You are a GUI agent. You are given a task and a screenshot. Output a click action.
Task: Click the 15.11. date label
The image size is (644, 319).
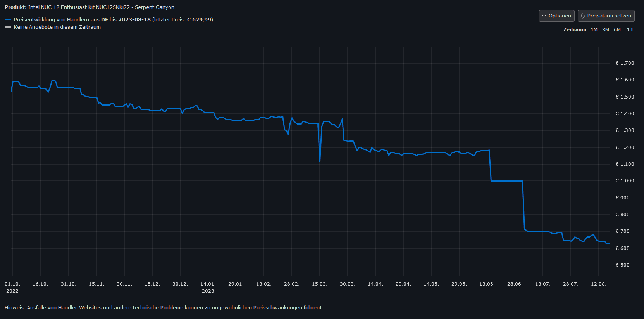click(96, 284)
